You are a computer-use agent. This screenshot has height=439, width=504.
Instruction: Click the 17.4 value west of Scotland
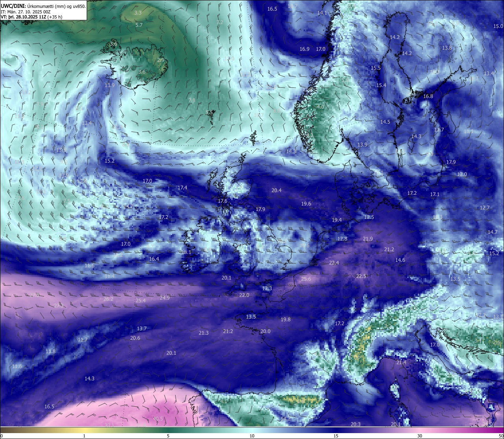click(x=182, y=188)
